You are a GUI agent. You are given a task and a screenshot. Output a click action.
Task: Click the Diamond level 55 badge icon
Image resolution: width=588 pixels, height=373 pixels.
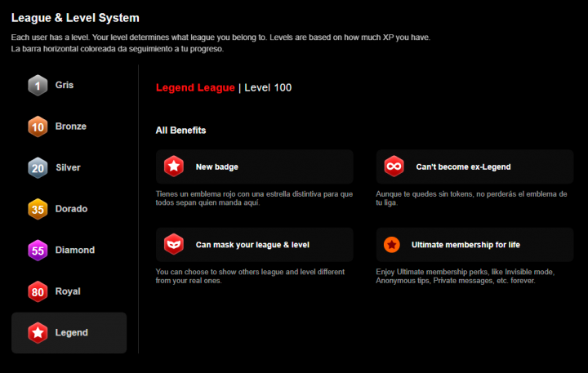[38, 251]
